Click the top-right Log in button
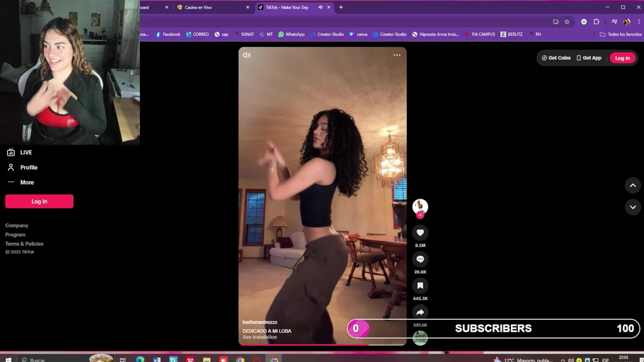Image resolution: width=644 pixels, height=362 pixels. (x=622, y=58)
